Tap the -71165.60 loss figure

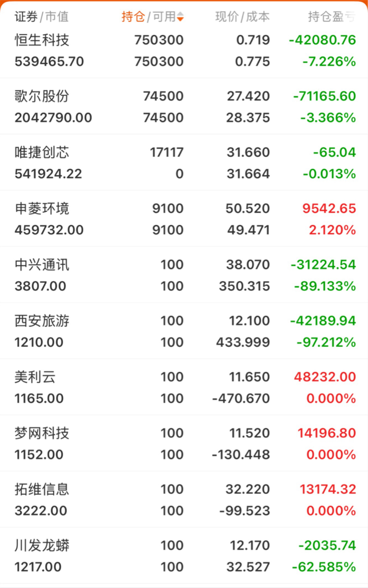click(x=324, y=96)
